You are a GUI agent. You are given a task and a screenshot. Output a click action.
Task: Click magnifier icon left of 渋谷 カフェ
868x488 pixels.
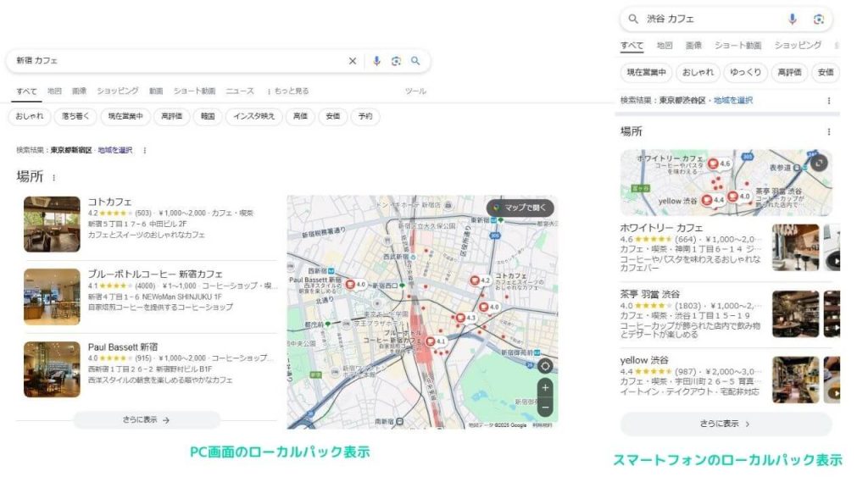pyautogui.click(x=632, y=19)
